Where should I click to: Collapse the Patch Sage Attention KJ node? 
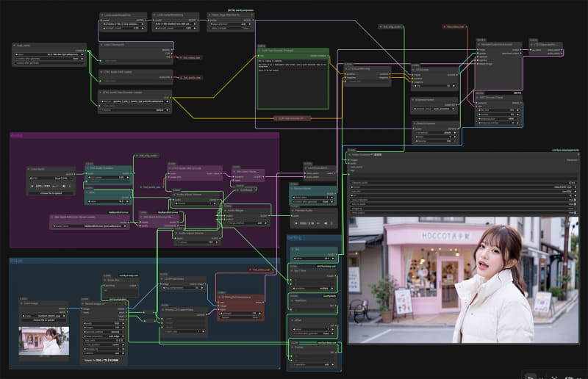click(x=209, y=15)
